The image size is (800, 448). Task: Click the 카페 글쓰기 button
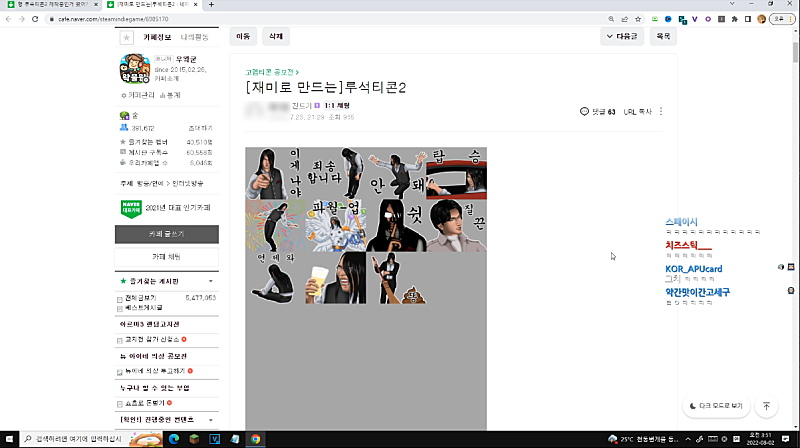click(x=167, y=234)
